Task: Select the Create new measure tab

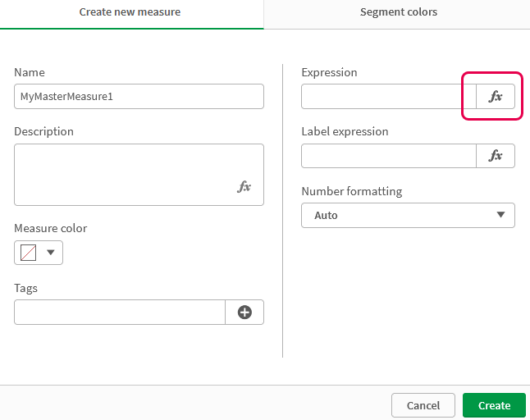Action: pyautogui.click(x=130, y=12)
